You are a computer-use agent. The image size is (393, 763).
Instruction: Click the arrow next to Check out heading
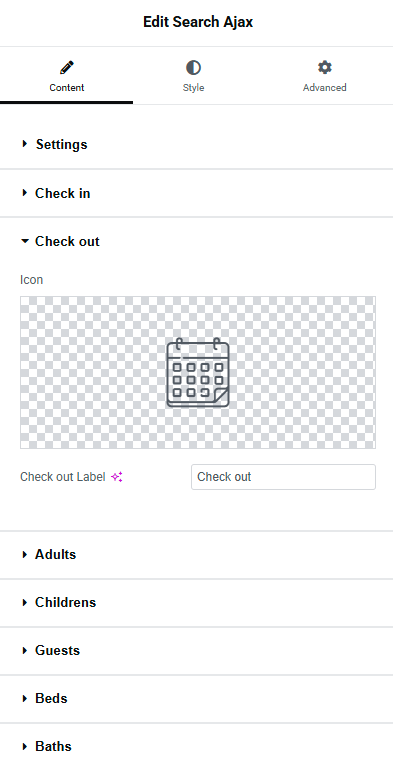[25, 241]
